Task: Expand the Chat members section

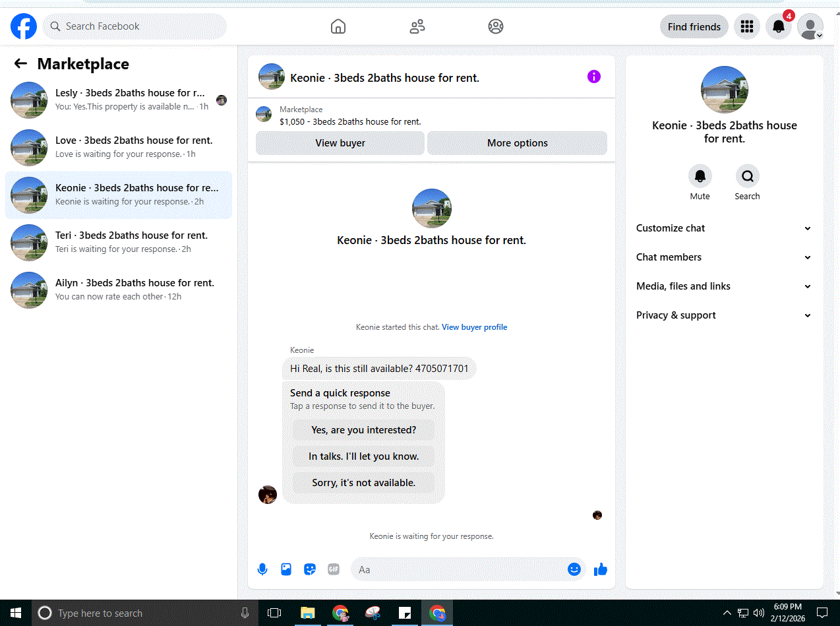Action: 724,257
